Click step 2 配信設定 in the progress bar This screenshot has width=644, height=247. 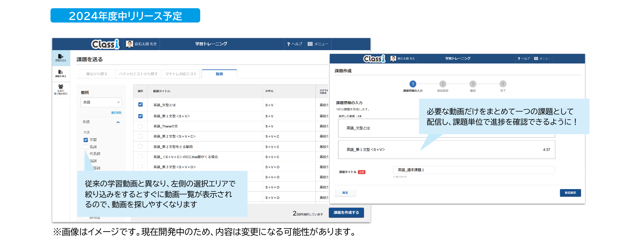coord(443,84)
